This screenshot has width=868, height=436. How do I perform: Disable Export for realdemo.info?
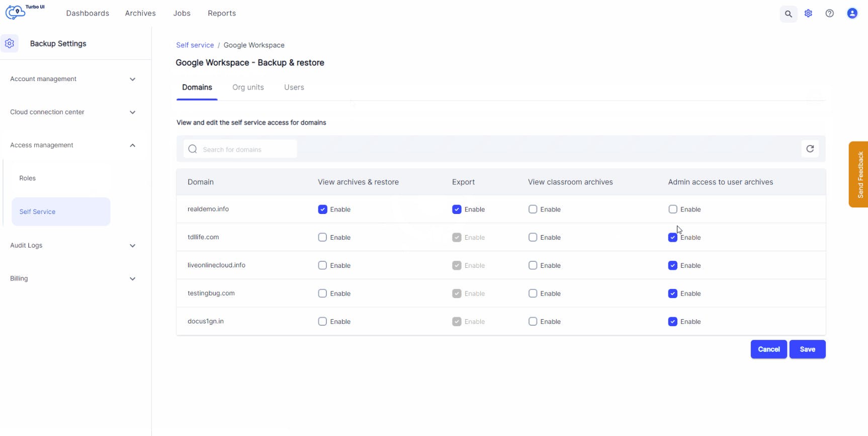click(x=457, y=209)
